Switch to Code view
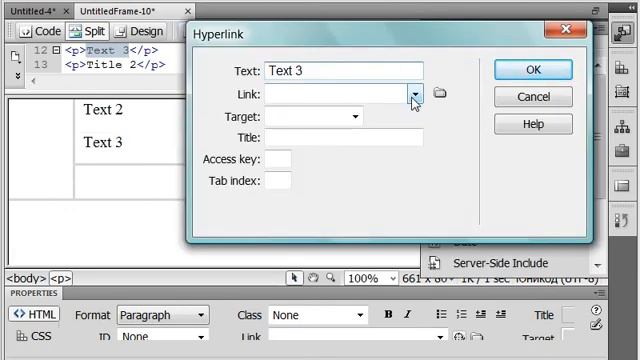The height and width of the screenshot is (360, 640). pyautogui.click(x=40, y=31)
